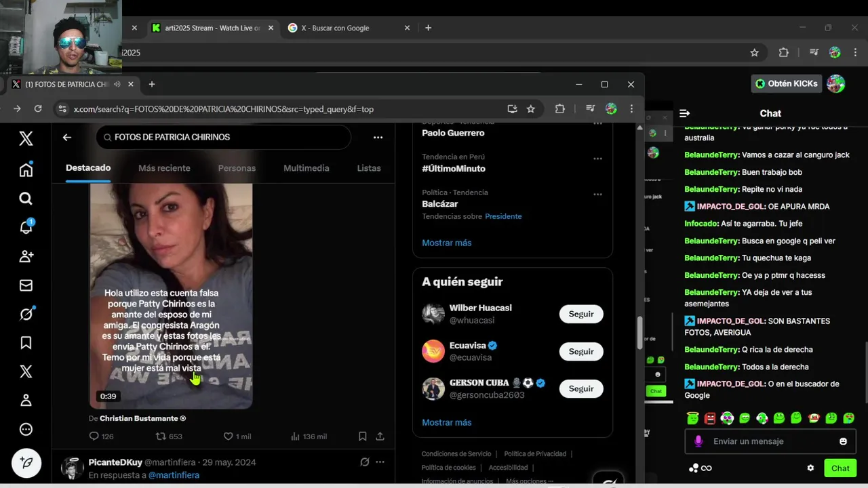Open the Presidente trend link
The height and width of the screenshot is (488, 868).
503,216
